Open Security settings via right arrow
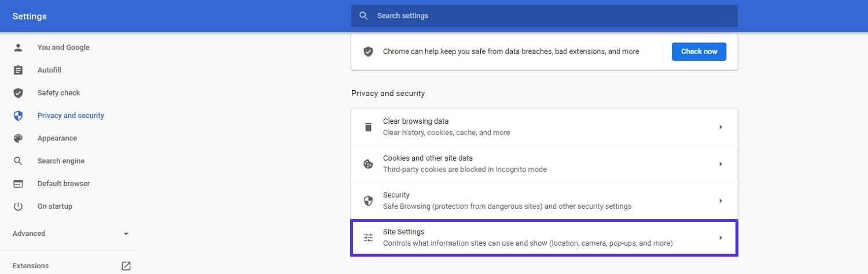The image size is (868, 274). pos(720,201)
